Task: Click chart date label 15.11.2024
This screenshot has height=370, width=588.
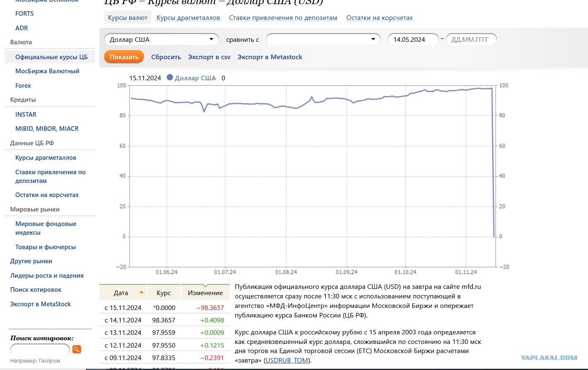Action: [x=145, y=78]
